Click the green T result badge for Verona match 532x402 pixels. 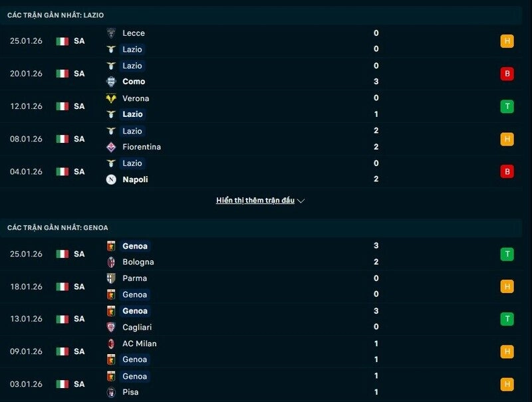pos(506,106)
